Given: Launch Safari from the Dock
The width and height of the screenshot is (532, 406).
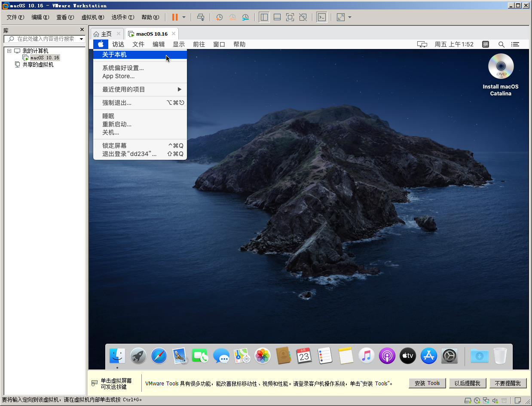Looking at the screenshot, I should pyautogui.click(x=159, y=356).
